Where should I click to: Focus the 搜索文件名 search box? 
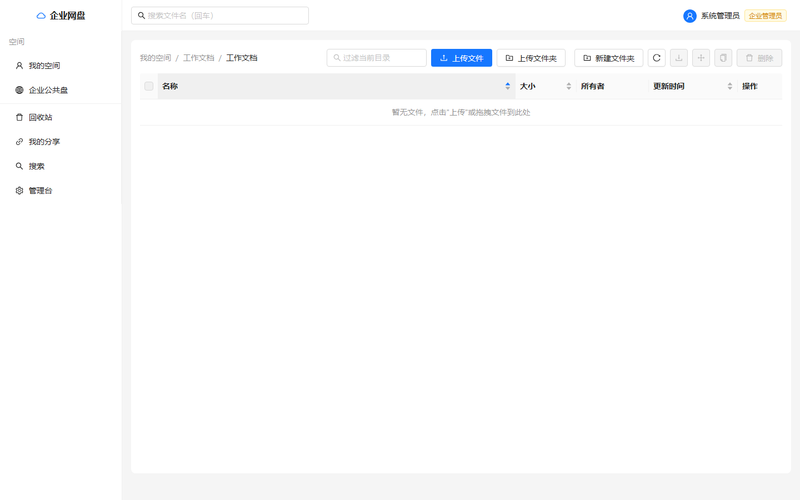(220, 16)
